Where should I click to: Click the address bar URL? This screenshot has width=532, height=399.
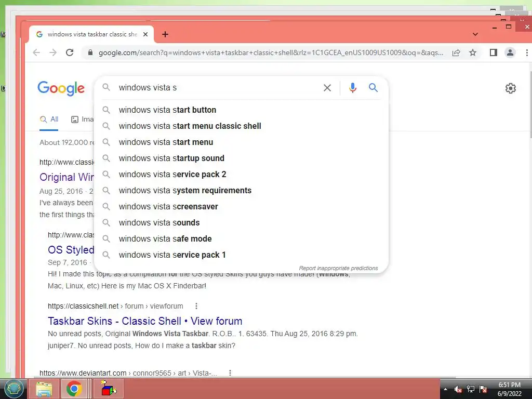coord(271,52)
